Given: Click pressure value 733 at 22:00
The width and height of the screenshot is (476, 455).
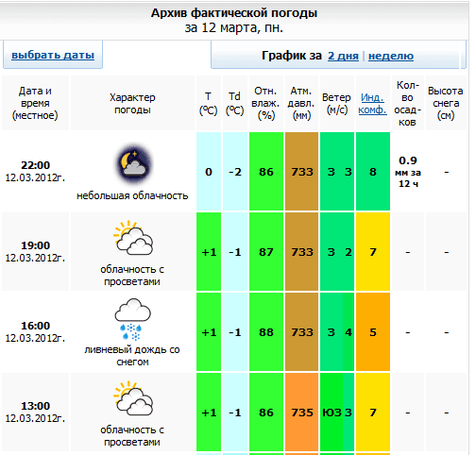Looking at the screenshot, I should 302,172.
